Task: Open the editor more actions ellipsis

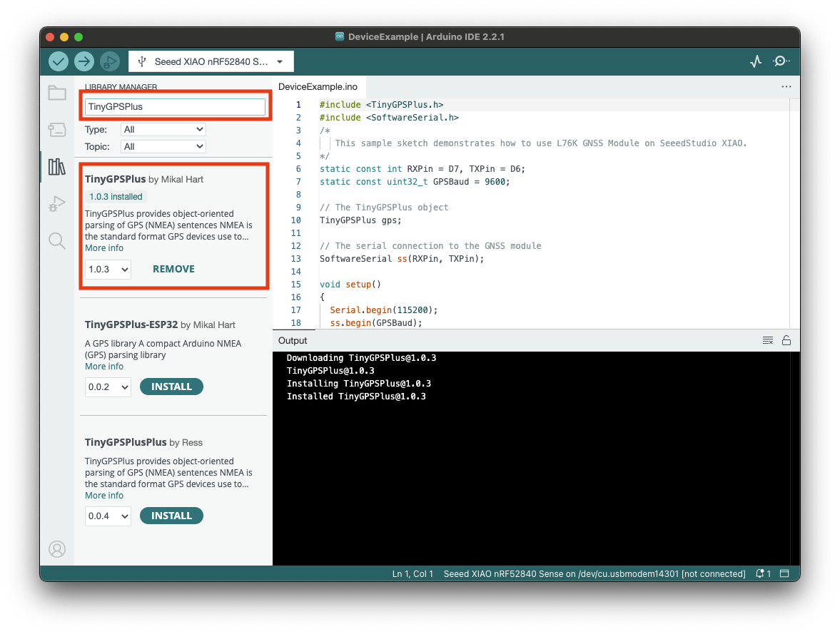Action: click(786, 87)
